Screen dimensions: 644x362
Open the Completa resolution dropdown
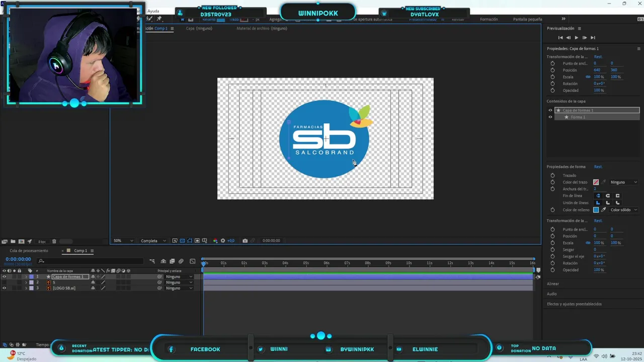click(x=153, y=241)
